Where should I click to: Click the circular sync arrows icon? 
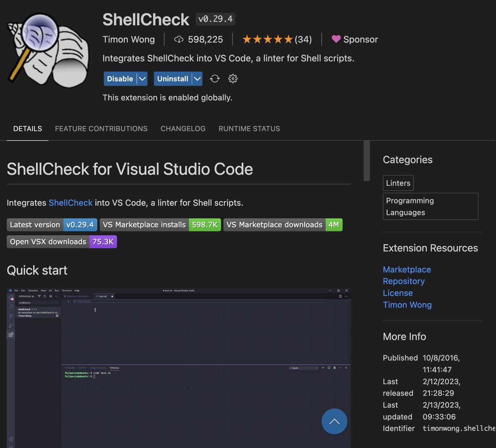215,79
